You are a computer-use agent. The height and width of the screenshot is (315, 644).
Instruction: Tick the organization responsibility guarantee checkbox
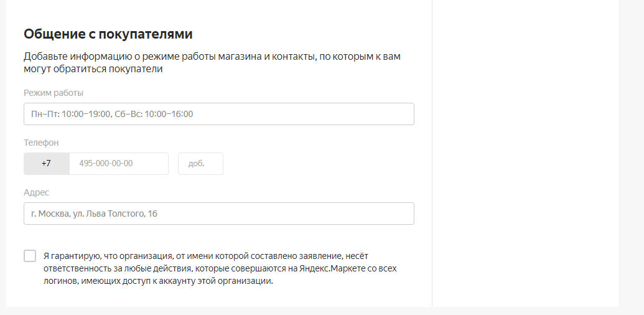pyautogui.click(x=30, y=256)
